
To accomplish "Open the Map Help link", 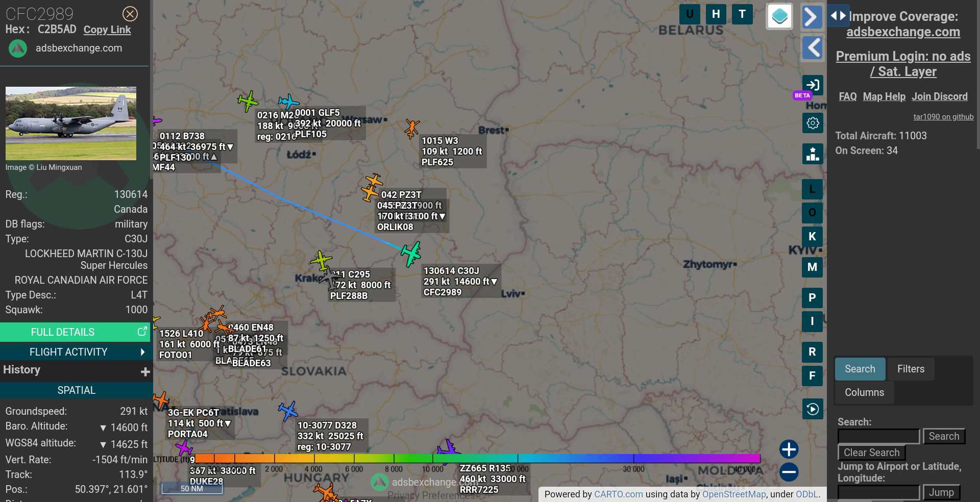I will pos(884,96).
